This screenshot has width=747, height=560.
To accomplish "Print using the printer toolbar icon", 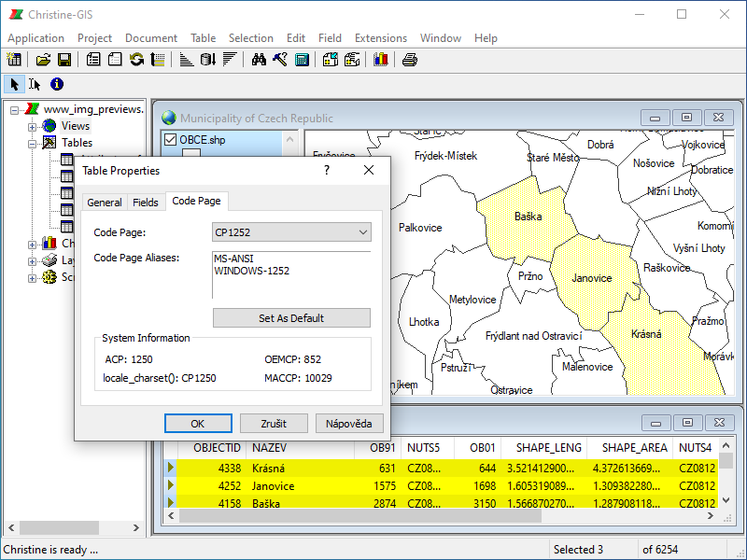I will coord(410,60).
